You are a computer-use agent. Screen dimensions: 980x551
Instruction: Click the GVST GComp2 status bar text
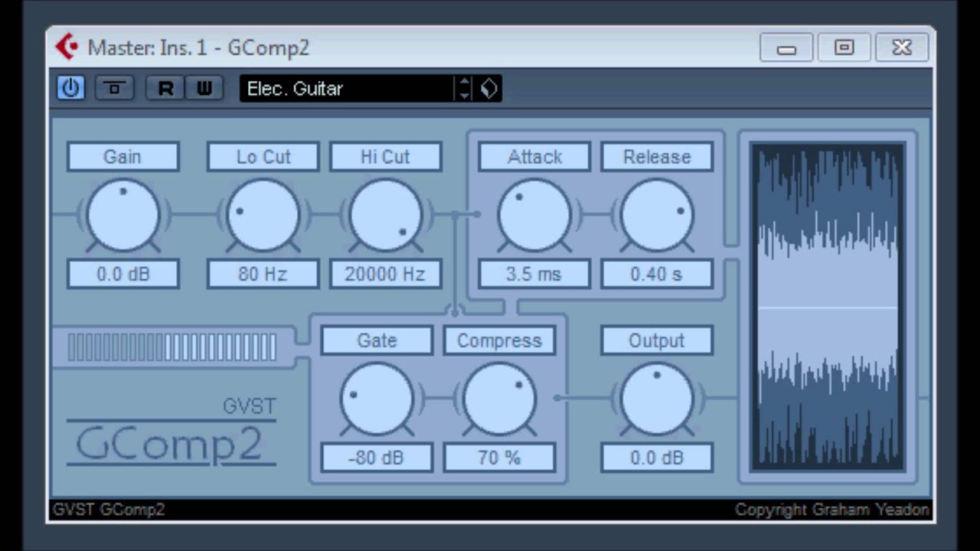(x=109, y=510)
